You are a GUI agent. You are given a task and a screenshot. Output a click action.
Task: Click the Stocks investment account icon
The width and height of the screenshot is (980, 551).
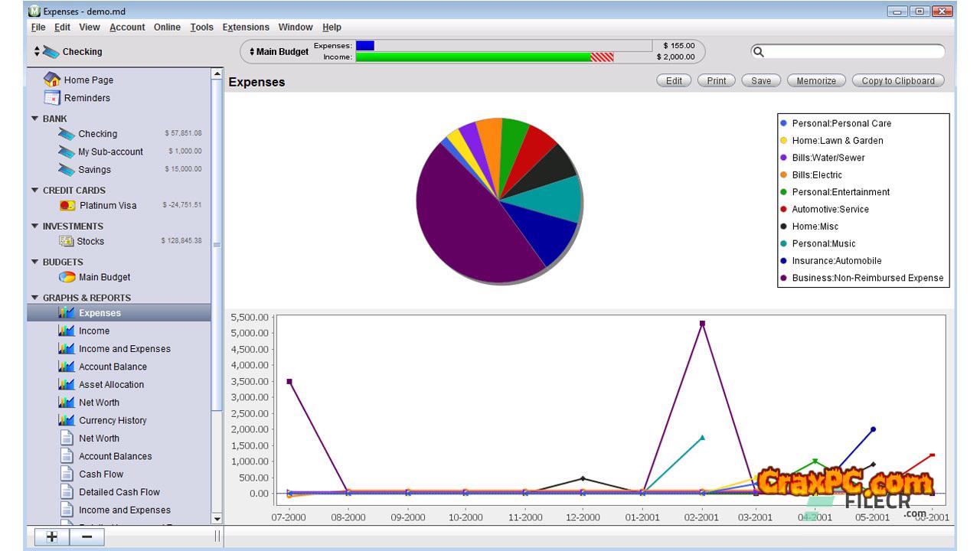click(67, 241)
